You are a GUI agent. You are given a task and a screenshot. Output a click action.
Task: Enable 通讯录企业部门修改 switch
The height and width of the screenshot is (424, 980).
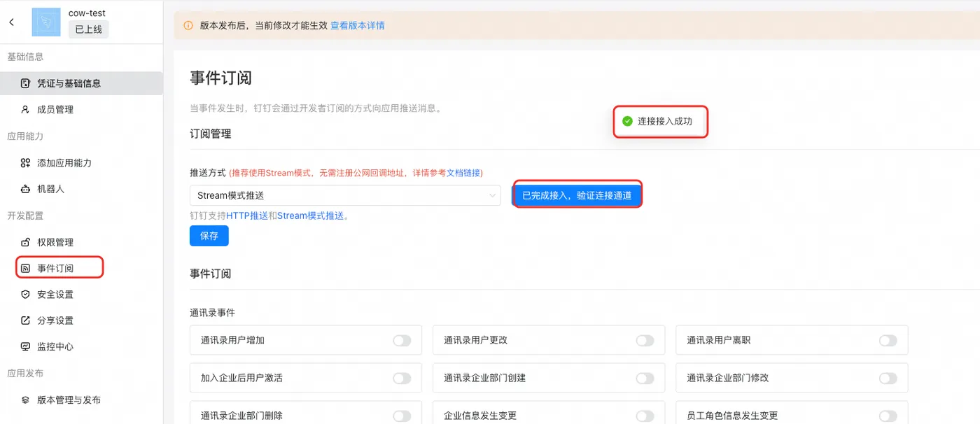888,378
